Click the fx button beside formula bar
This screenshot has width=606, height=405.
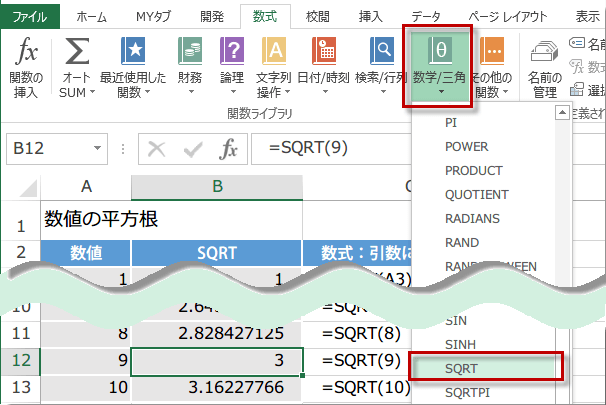coord(228,149)
